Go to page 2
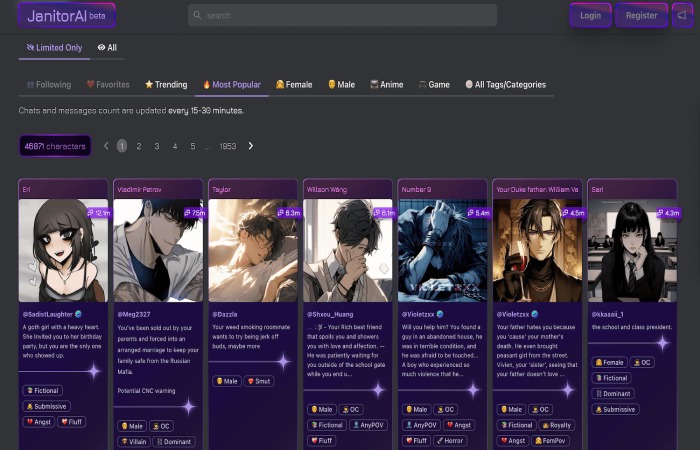The width and height of the screenshot is (700, 450). pos(139,146)
